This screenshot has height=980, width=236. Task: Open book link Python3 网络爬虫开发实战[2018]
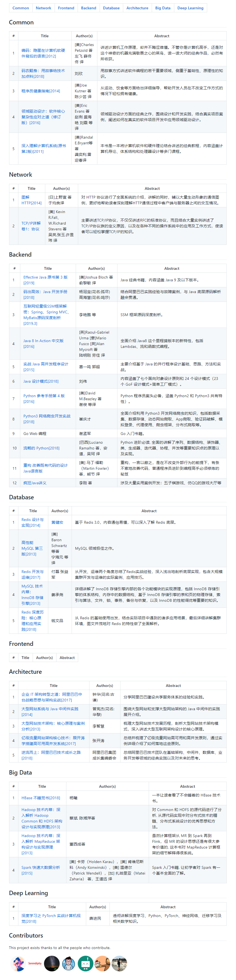tap(47, 419)
